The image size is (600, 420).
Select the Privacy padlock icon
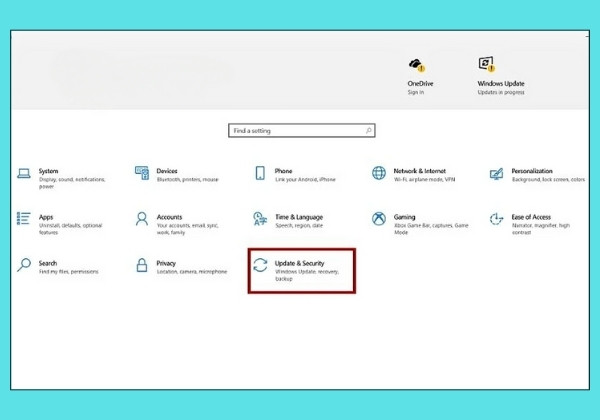pos(142,265)
